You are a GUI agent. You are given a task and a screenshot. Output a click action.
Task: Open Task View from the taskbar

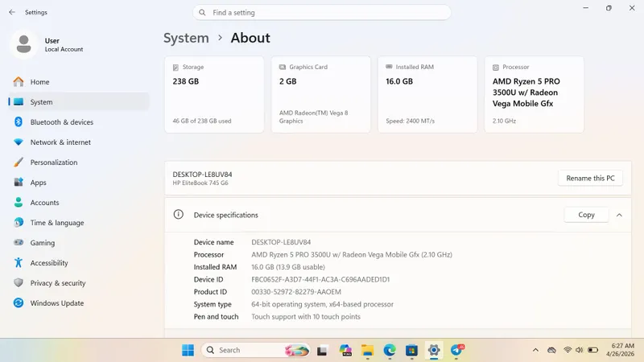(323, 351)
